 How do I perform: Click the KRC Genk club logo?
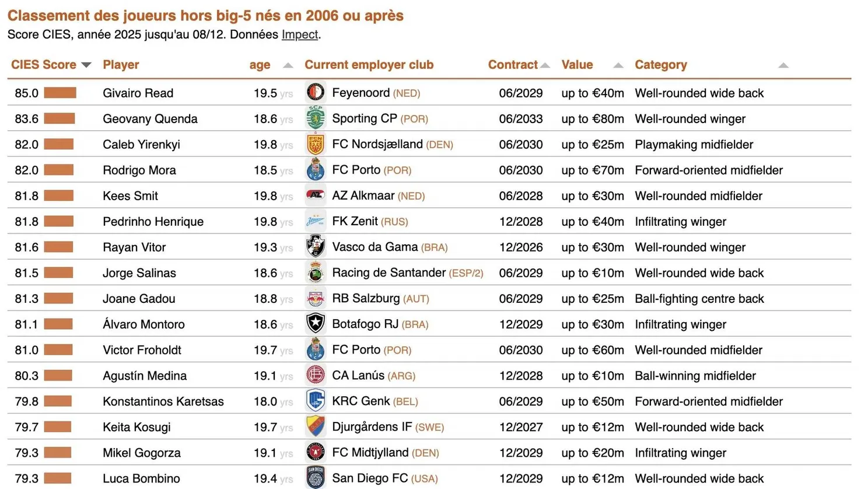(x=316, y=401)
